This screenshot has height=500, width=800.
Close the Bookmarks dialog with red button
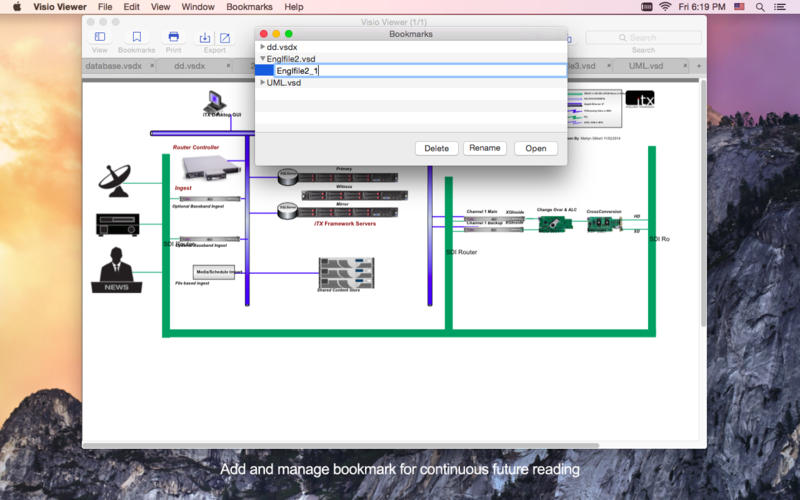click(264, 34)
